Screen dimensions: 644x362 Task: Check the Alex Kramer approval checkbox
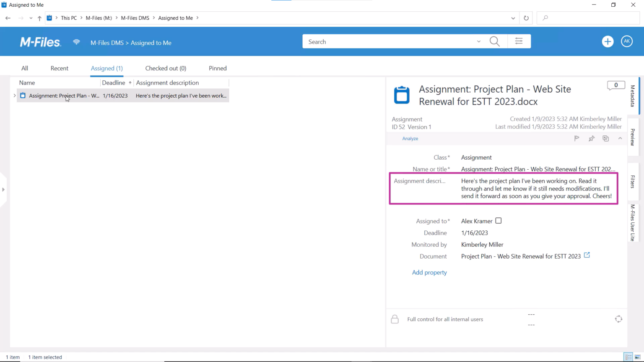point(498,221)
